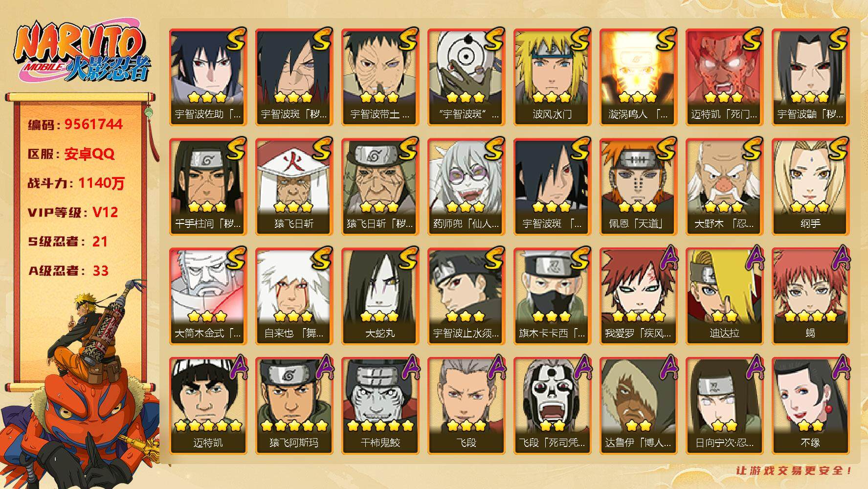This screenshot has height=489, width=868.
Task: Select the 波风水门 ninja card
Action: point(552,77)
